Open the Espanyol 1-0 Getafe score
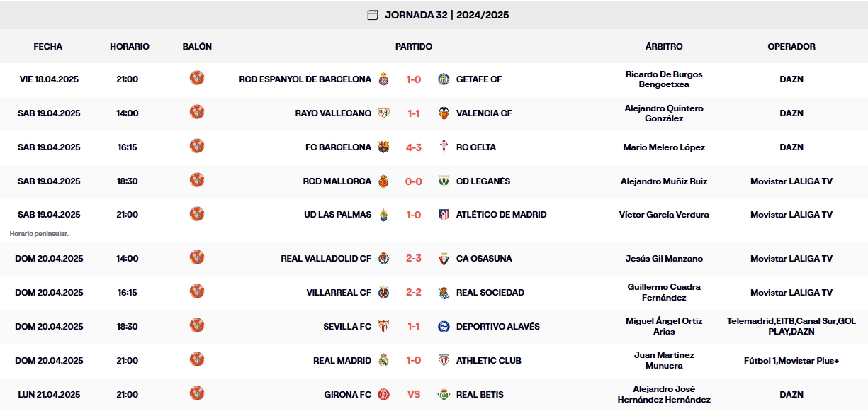Viewport: 868px width, 409px height. tap(413, 79)
